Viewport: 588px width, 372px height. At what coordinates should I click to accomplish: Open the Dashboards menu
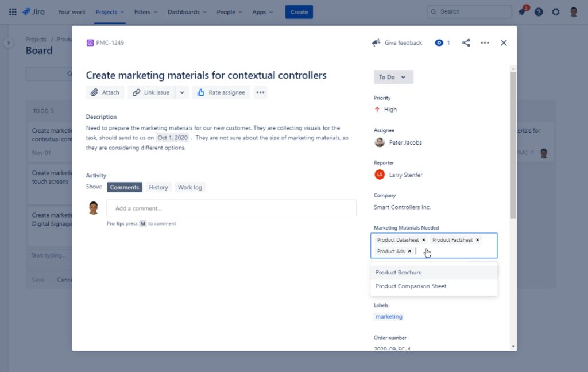click(x=187, y=12)
